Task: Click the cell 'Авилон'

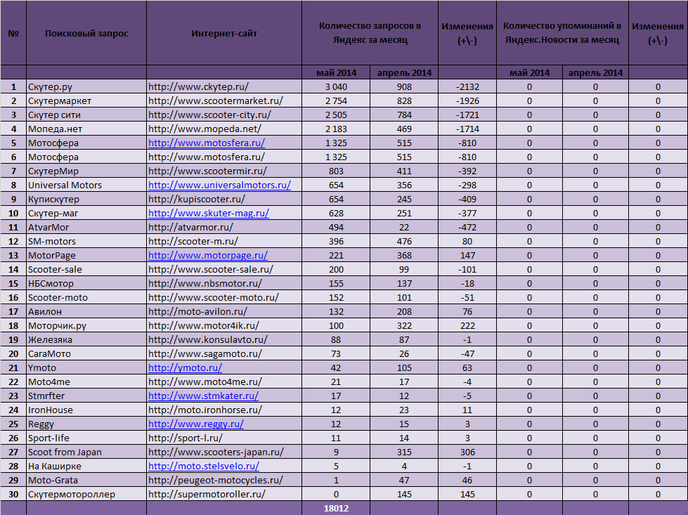Action: point(86,311)
